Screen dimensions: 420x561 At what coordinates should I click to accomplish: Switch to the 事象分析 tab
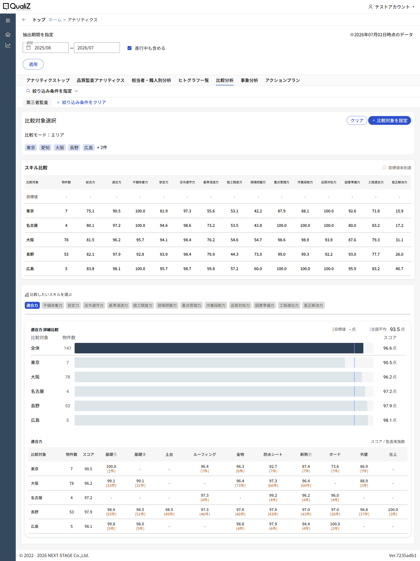(249, 80)
